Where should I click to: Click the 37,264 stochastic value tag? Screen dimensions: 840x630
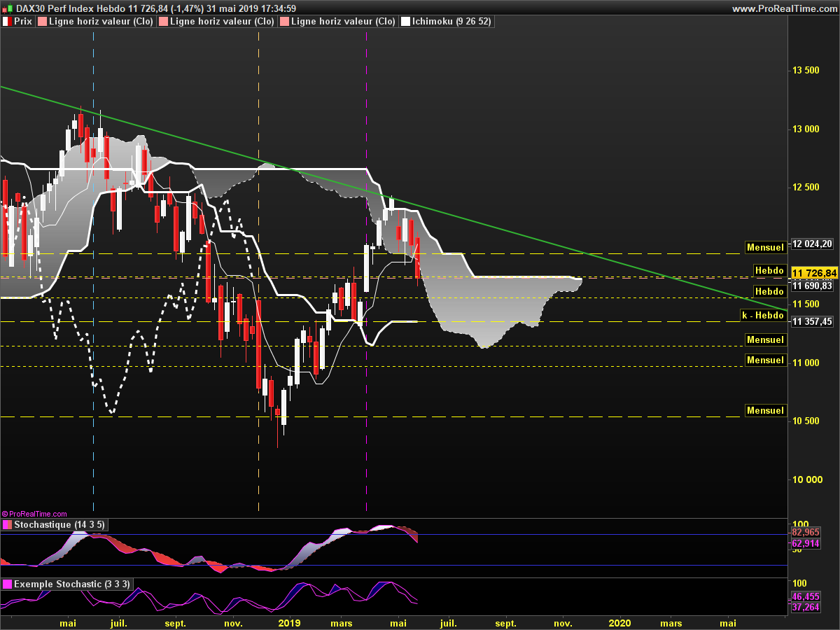pyautogui.click(x=805, y=607)
